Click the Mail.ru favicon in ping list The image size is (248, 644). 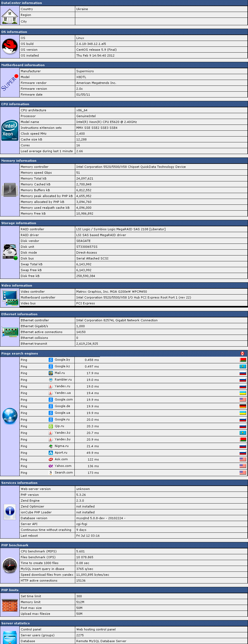coord(51,373)
